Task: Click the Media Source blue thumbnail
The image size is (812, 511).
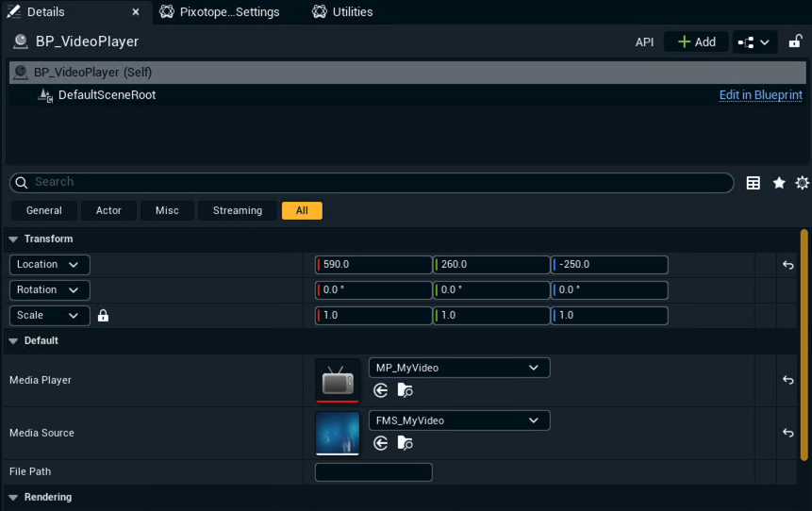Action: 337,434
